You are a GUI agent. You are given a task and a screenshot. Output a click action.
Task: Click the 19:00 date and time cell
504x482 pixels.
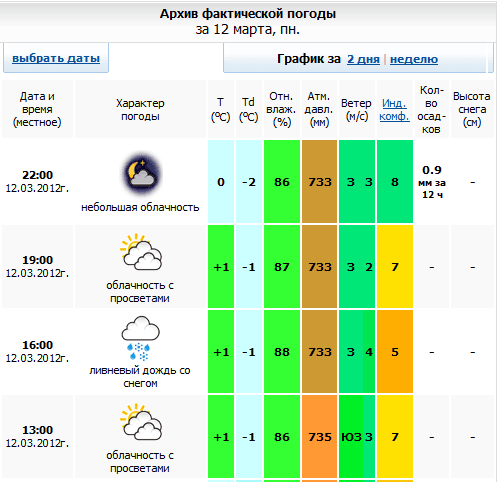point(37,267)
